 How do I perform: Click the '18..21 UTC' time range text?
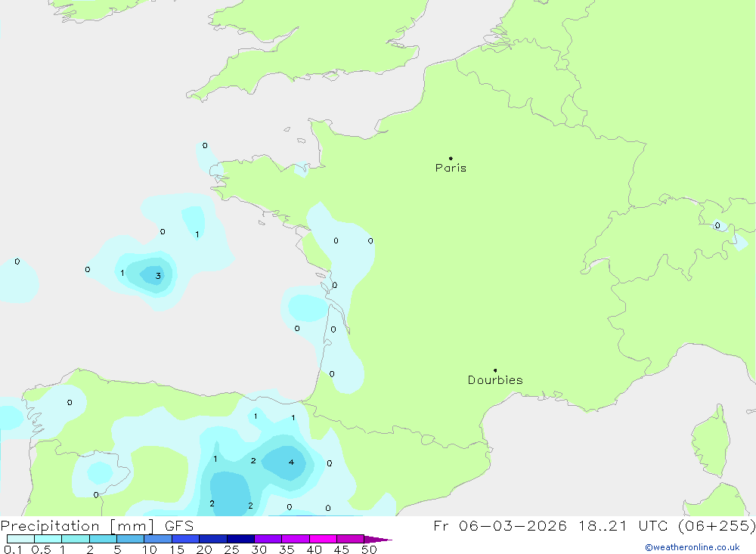pos(624,526)
